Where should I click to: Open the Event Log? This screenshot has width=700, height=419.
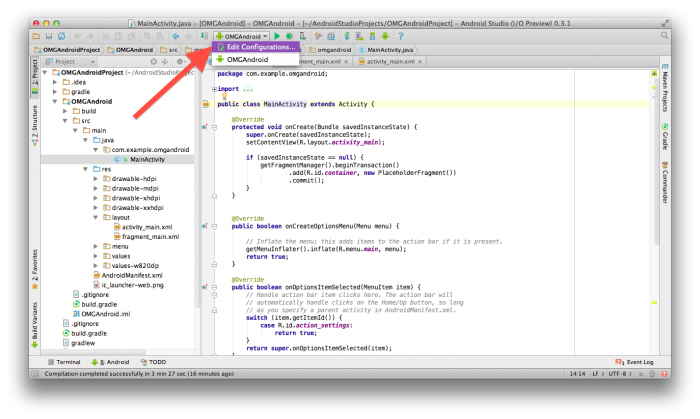coord(634,362)
